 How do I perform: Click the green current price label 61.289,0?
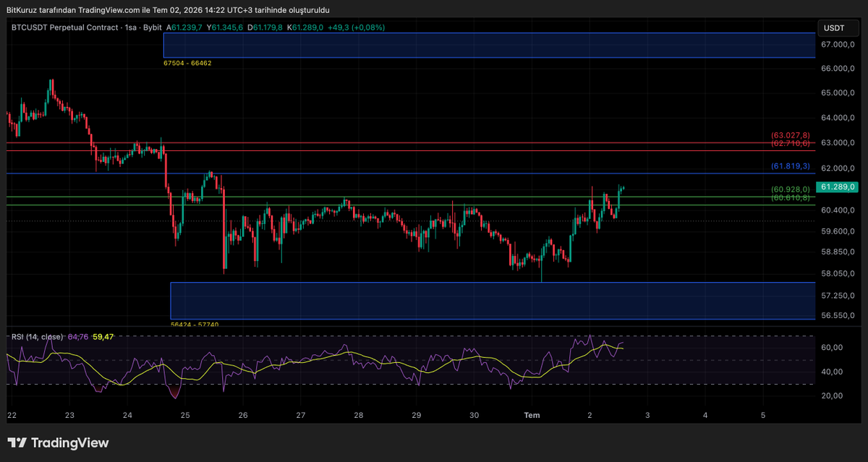[x=838, y=187]
